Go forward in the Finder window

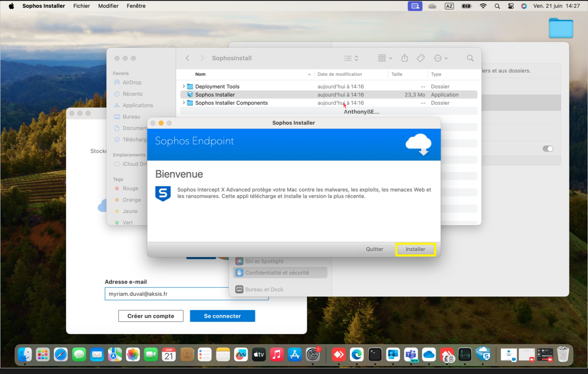[202, 58]
